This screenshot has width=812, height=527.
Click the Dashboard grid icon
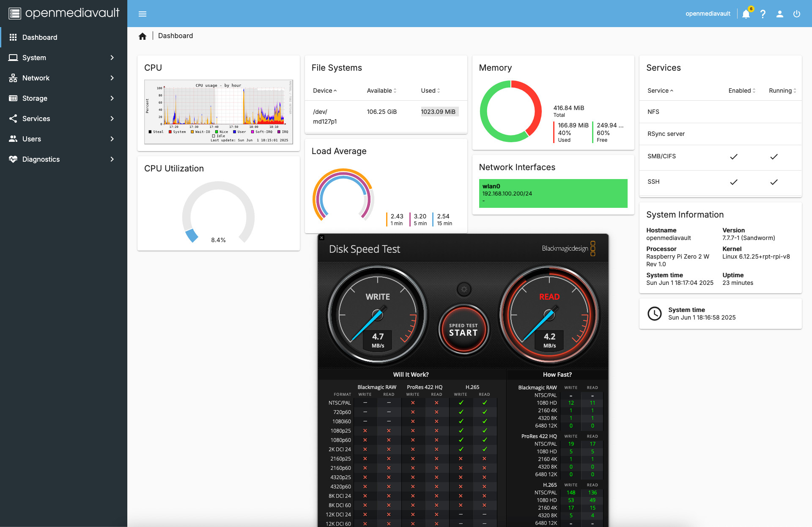tap(13, 37)
